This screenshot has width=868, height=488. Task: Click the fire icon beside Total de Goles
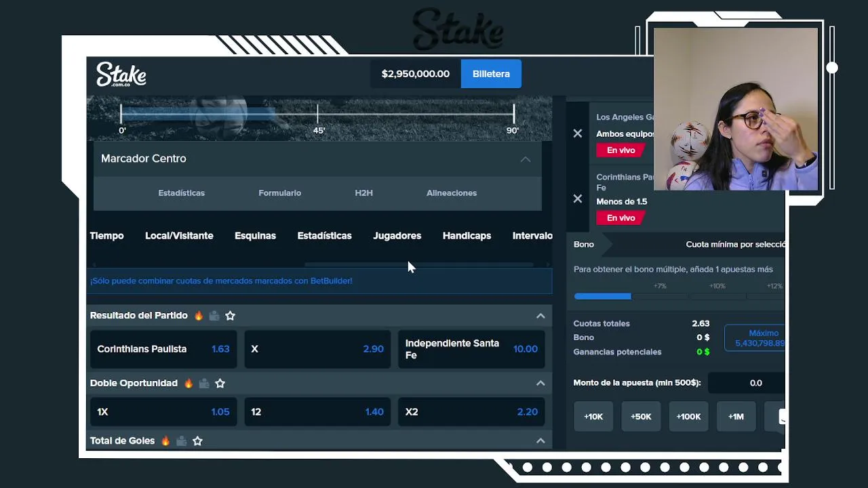[165, 441]
